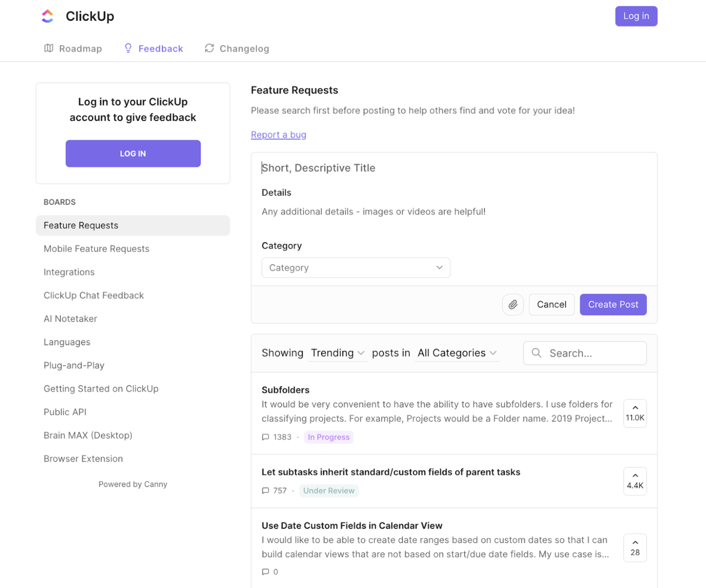This screenshot has width=706, height=588.
Task: Click the paperclip attachment icon
Action: [513, 305]
